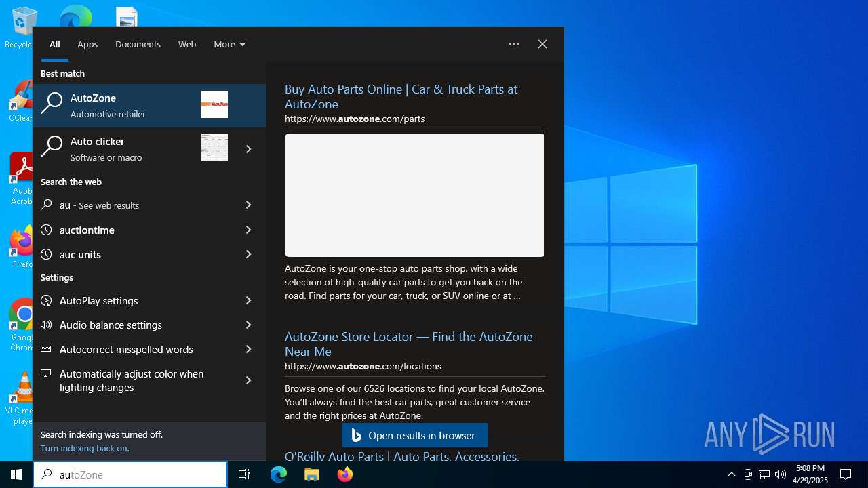Open Google Chrome desktop shortcut
Viewport: 868px width, 488px height.
pyautogui.click(x=20, y=324)
